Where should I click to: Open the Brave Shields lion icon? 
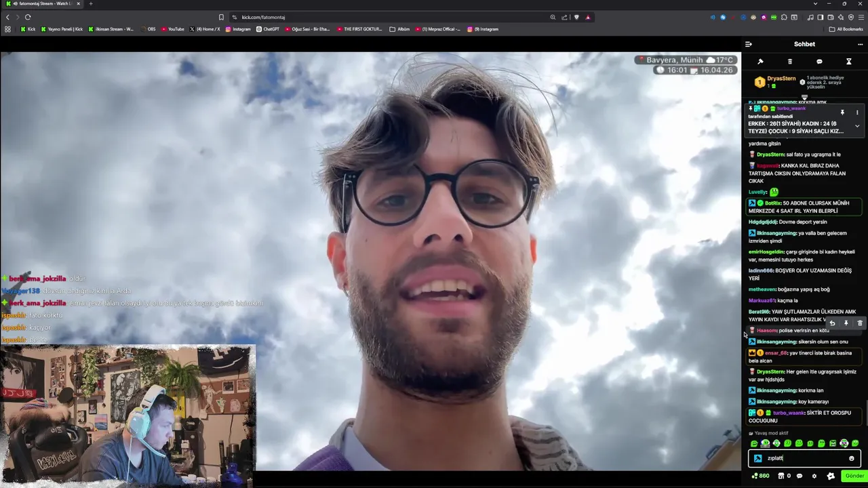pos(576,17)
